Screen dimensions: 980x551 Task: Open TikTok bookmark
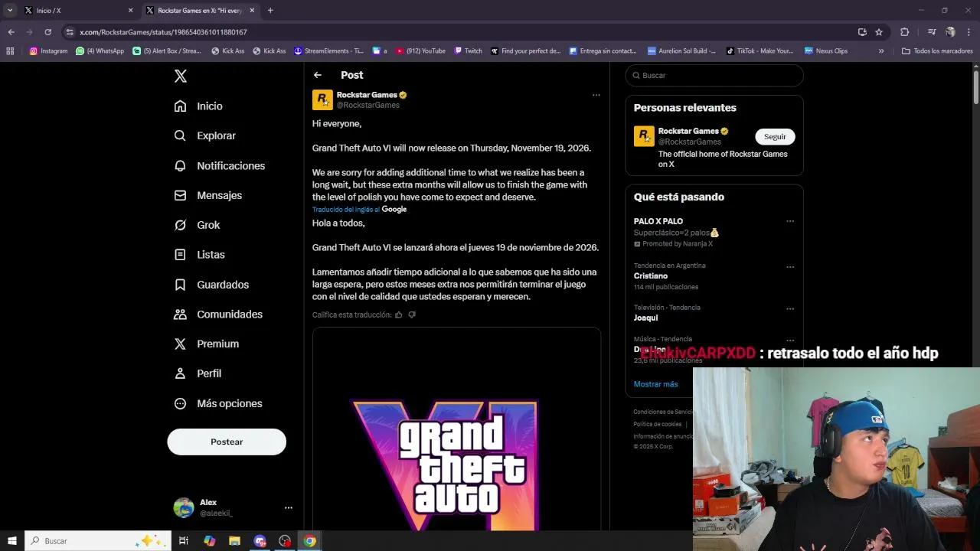[x=759, y=51]
